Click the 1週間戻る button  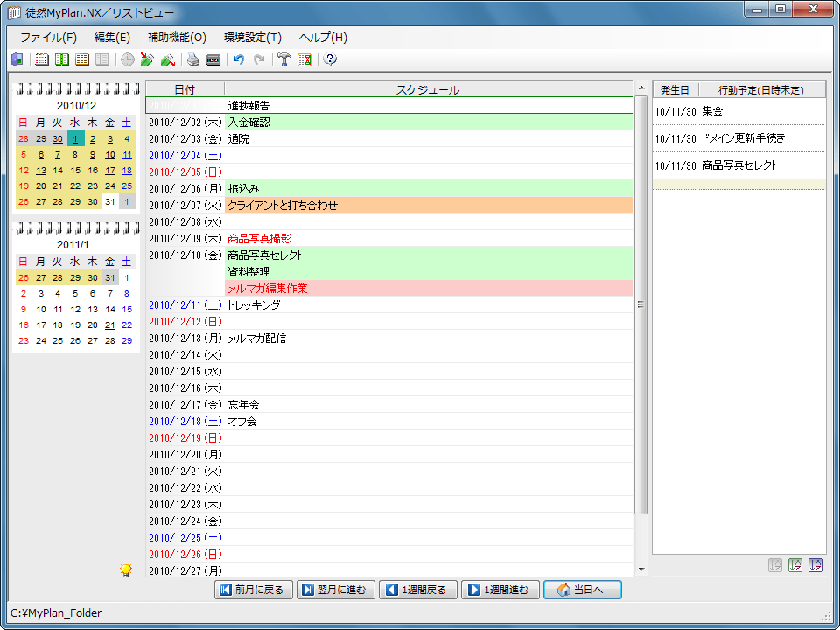click(x=417, y=590)
